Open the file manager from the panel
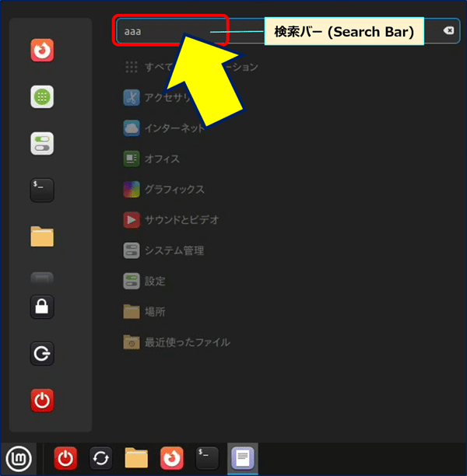467x476 pixels. pos(136,457)
